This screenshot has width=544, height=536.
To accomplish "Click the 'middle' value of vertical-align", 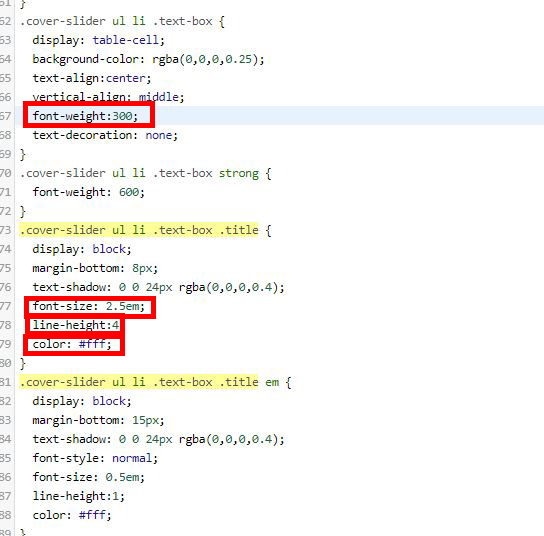I will [159, 97].
